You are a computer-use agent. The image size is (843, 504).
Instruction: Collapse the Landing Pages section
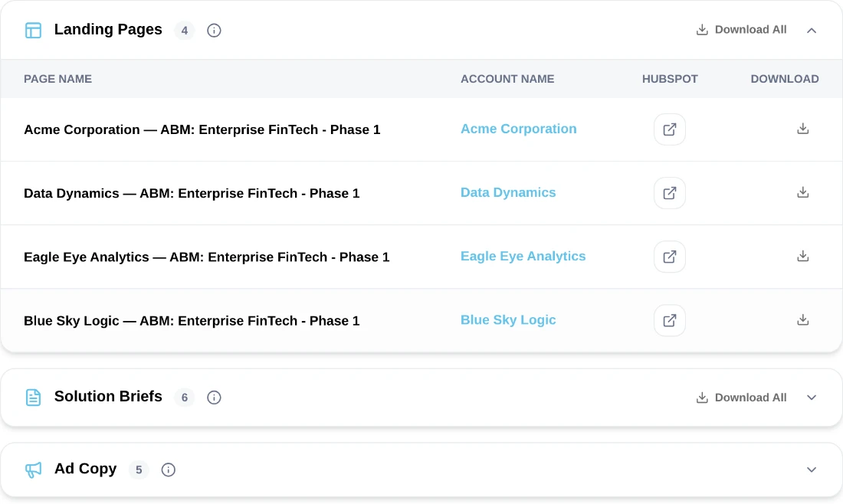[812, 31]
